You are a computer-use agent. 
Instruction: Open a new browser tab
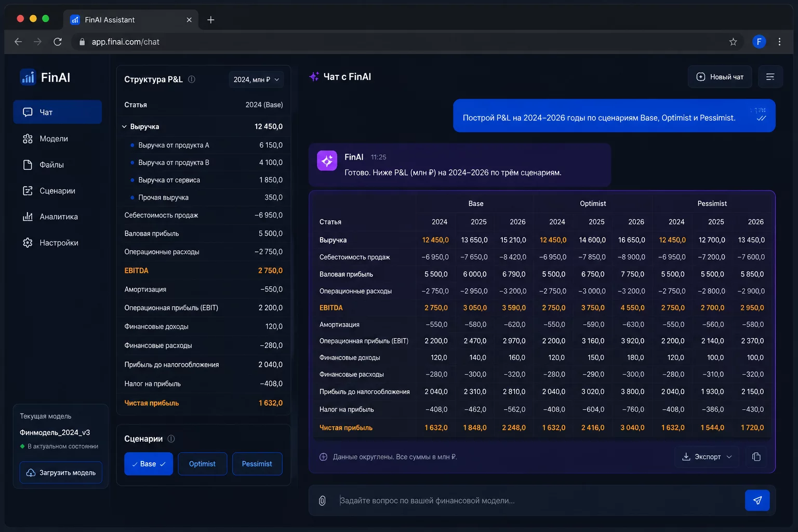pos(210,20)
